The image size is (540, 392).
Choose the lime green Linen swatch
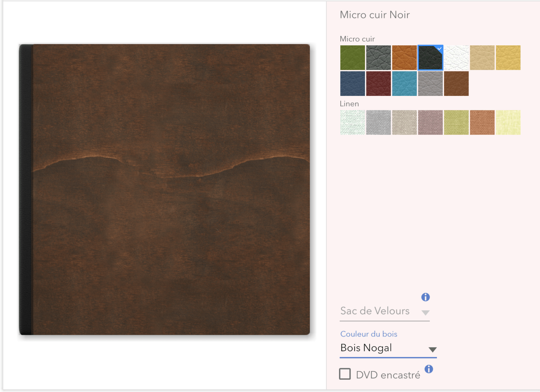point(456,123)
